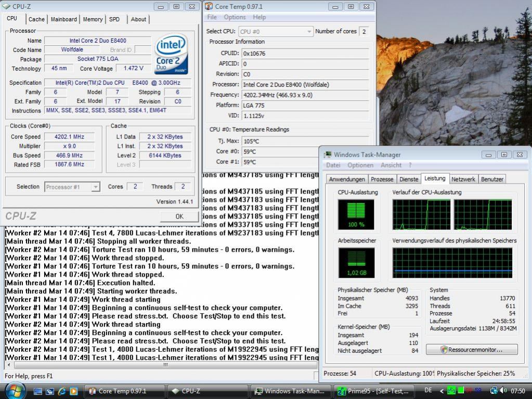The image size is (532, 399).
Task: Click the Intel Core 2 Duo logo
Action: pyautogui.click(x=171, y=54)
